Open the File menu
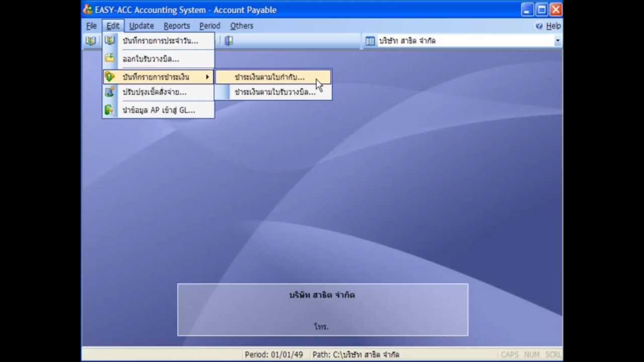This screenshot has width=644, height=362. 92,26
